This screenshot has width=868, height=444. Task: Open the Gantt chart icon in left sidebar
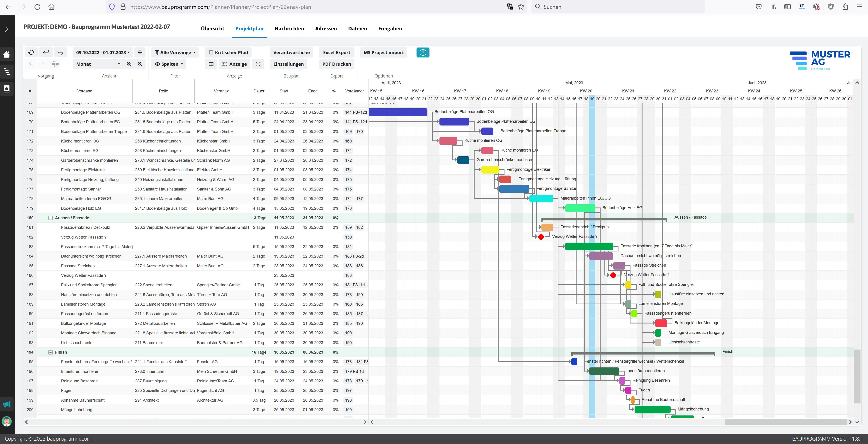pos(6,71)
